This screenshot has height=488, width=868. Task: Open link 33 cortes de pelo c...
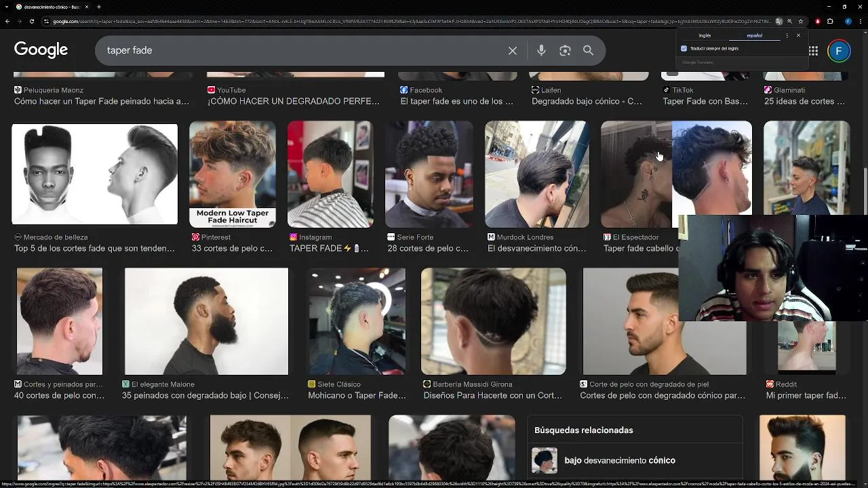[x=232, y=249]
